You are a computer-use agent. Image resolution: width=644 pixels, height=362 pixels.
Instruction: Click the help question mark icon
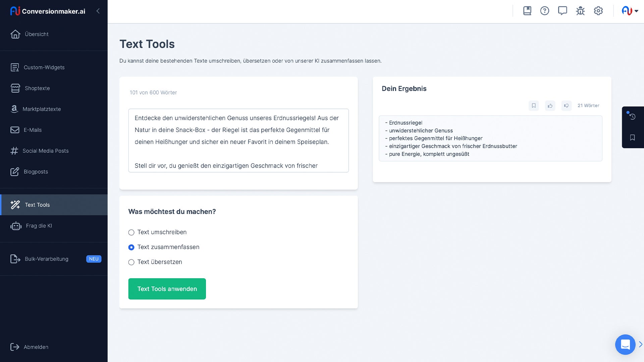click(545, 11)
